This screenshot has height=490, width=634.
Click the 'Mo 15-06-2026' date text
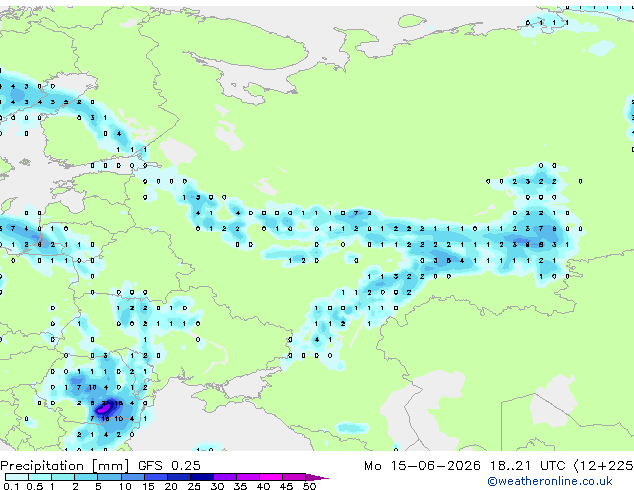pyautogui.click(x=422, y=466)
